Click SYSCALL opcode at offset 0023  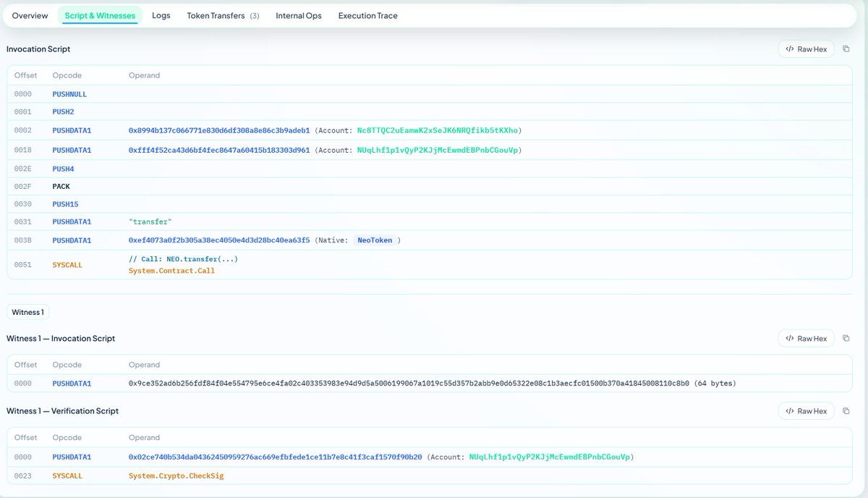(x=67, y=476)
